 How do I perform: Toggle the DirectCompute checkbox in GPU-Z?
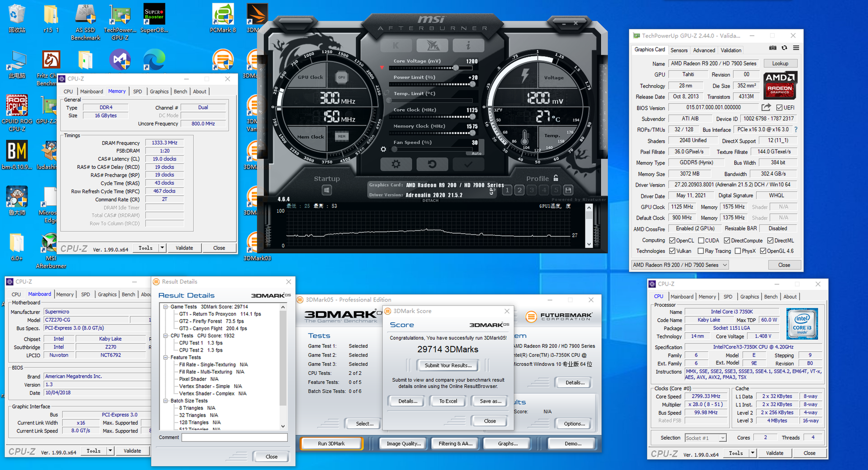click(727, 240)
